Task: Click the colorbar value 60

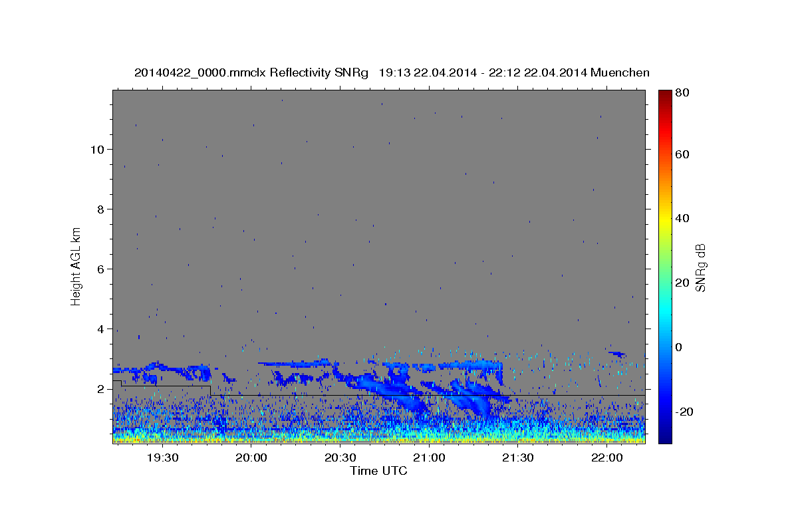Action: [682, 154]
